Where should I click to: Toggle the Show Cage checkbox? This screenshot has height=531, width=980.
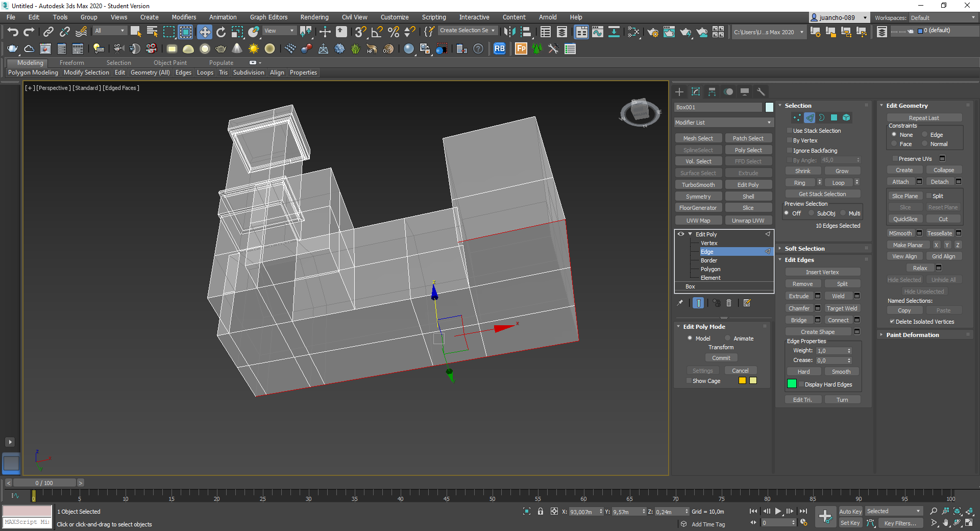(689, 381)
